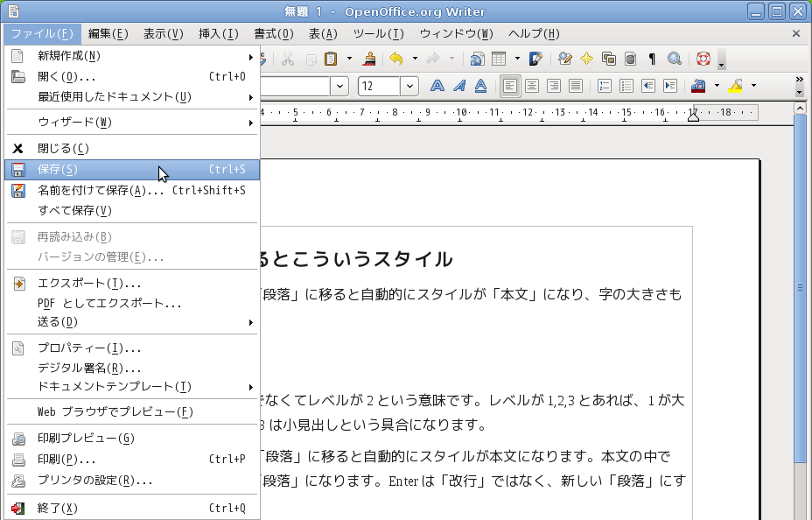Click the Zoom magnifier icon
This screenshot has height=520, width=812.
pos(674,60)
